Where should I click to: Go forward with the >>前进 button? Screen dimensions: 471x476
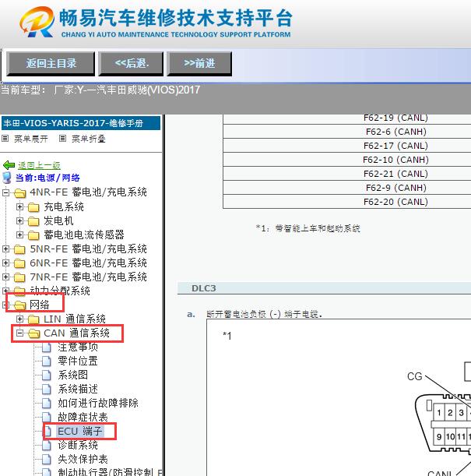click(x=199, y=63)
